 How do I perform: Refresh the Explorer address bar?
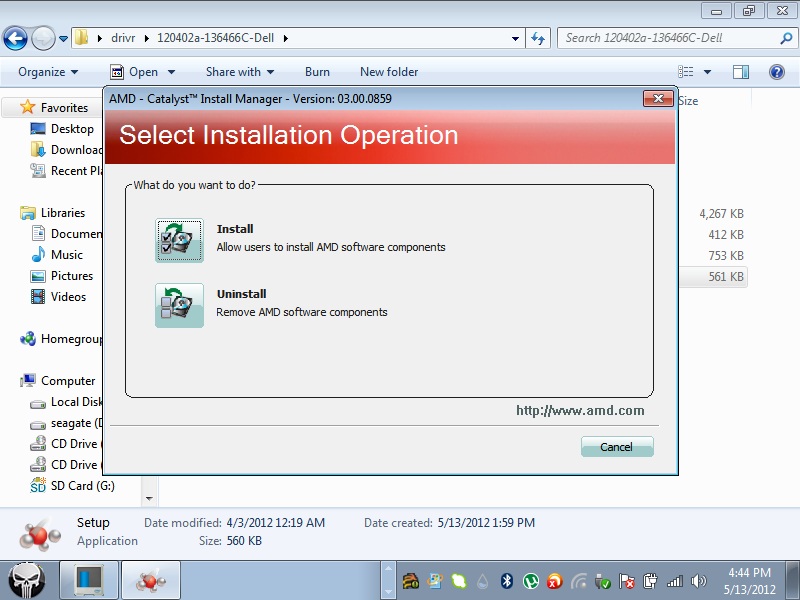538,38
